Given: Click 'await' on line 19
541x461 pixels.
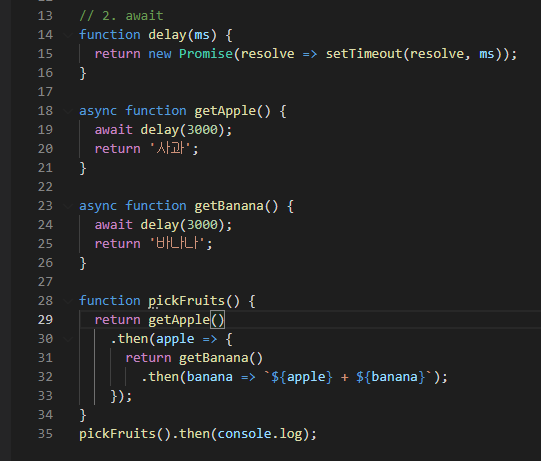Looking at the screenshot, I should click(x=114, y=130).
